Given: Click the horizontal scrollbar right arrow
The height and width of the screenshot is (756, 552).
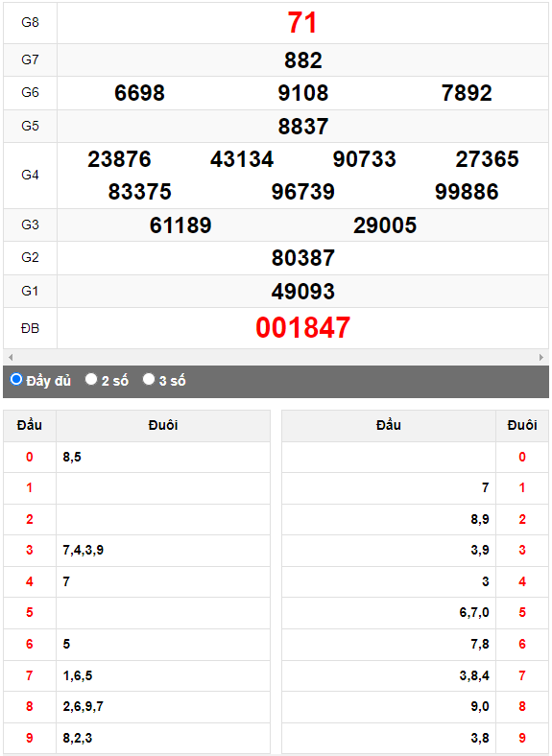Looking at the screenshot, I should point(541,357).
